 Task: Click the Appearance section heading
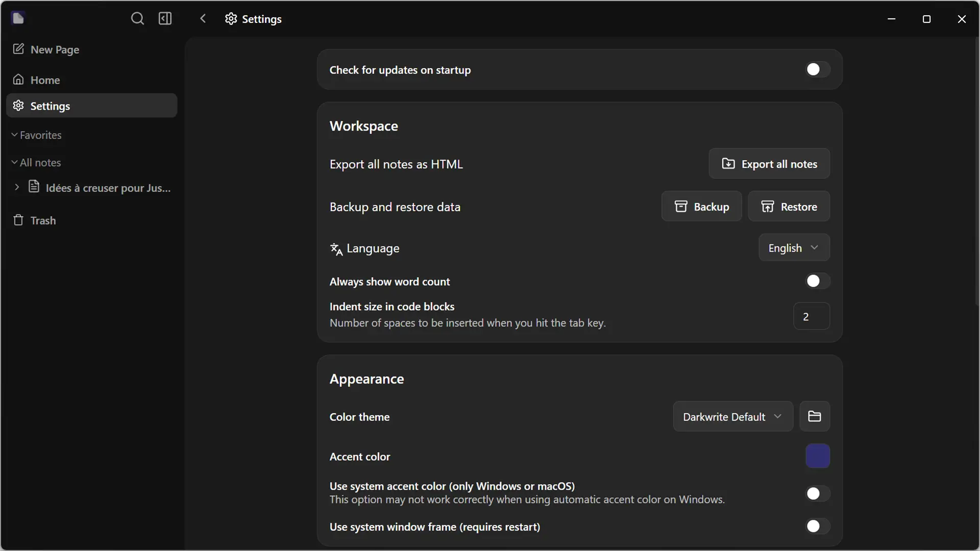[366, 379]
